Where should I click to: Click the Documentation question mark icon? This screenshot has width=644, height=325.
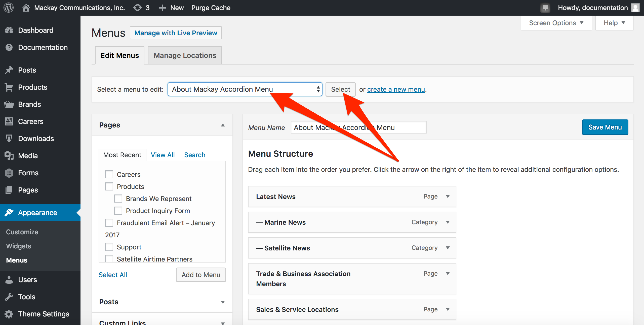(9, 47)
